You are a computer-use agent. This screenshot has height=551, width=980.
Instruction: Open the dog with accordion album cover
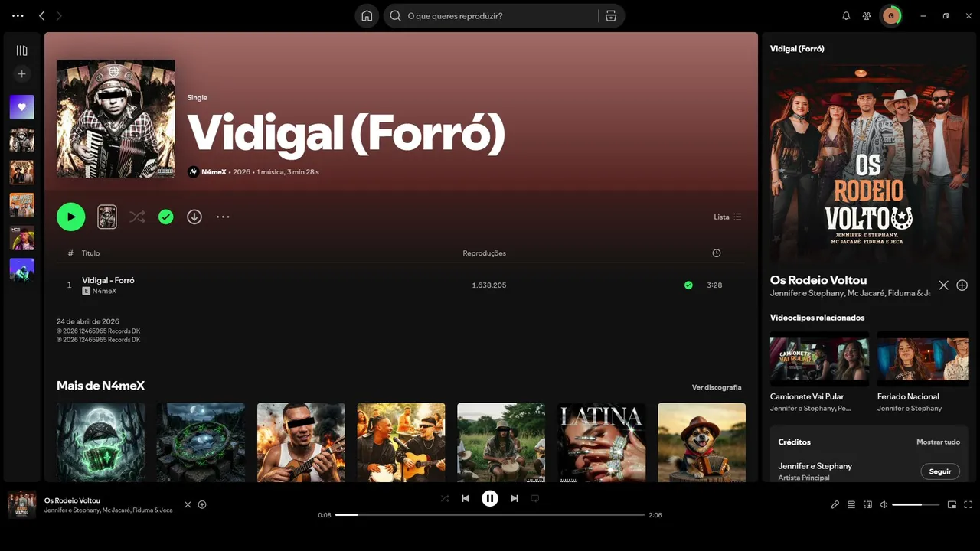click(x=701, y=442)
